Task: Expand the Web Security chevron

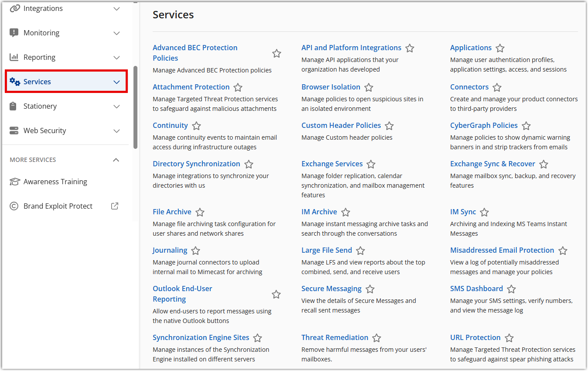Action: pos(116,131)
